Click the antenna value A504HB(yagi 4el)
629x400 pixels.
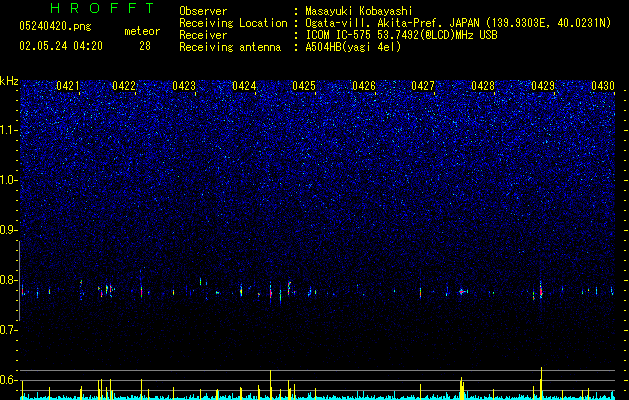[x=353, y=47]
